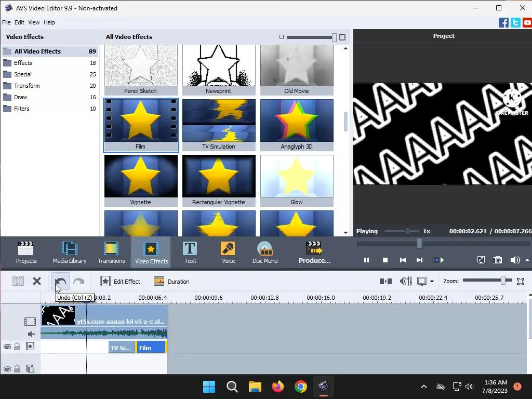
Task: Choose the Anaglyph 3D effect thumbnail
Action: coord(297,125)
